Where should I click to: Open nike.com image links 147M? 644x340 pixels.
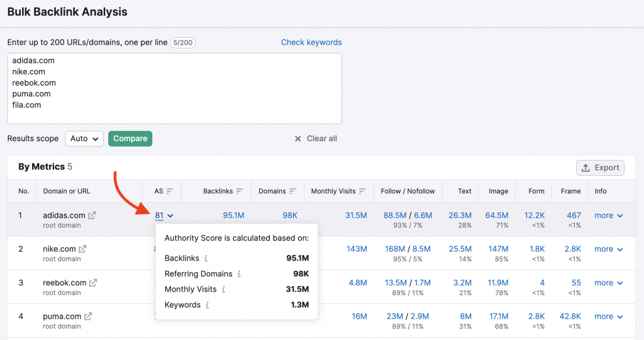point(498,249)
